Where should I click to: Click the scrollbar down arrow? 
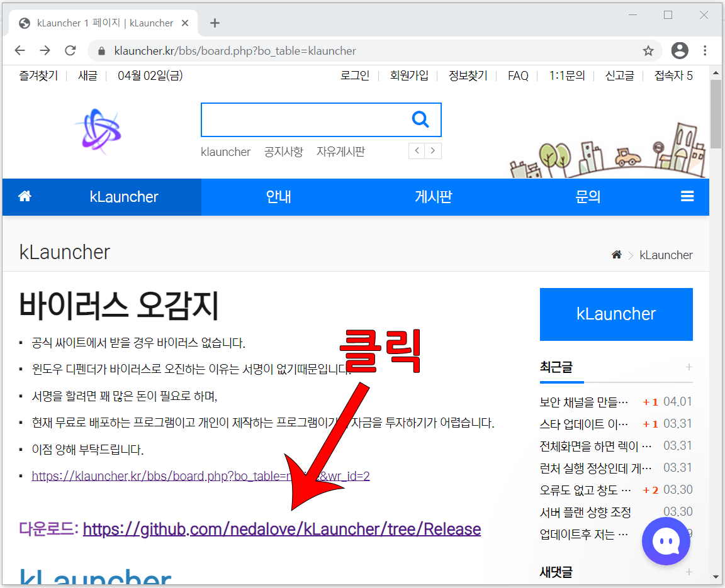(716, 577)
